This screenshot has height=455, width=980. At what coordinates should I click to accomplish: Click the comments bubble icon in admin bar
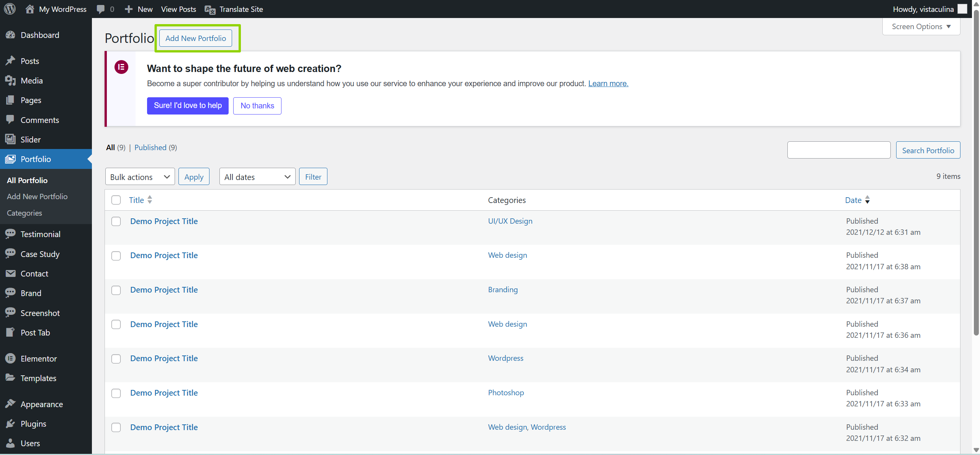tap(101, 9)
